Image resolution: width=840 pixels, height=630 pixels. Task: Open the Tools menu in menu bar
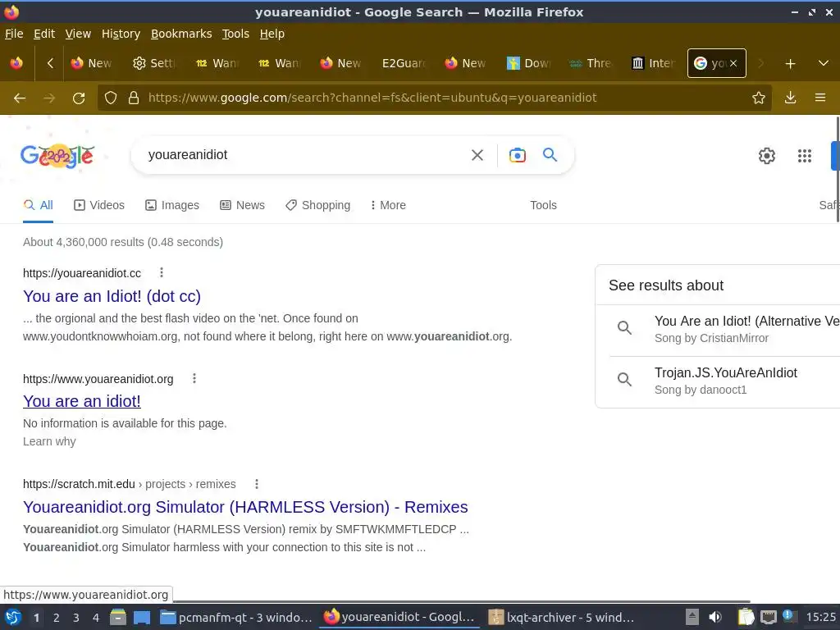pos(235,34)
